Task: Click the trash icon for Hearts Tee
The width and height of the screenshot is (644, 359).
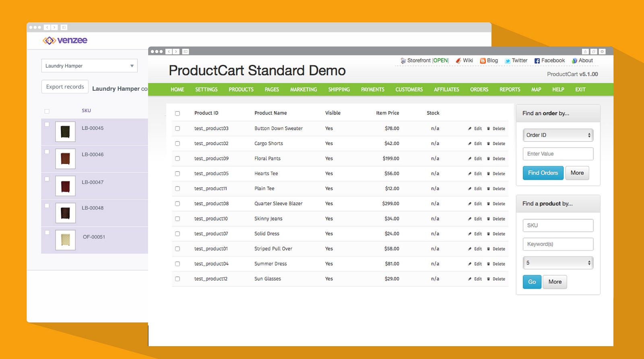Action: click(x=488, y=174)
